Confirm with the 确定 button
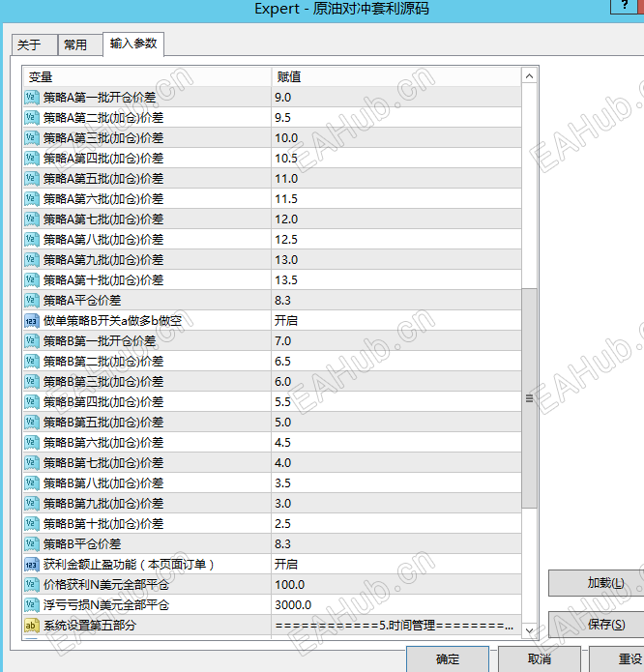The height and width of the screenshot is (672, 644). (448, 659)
